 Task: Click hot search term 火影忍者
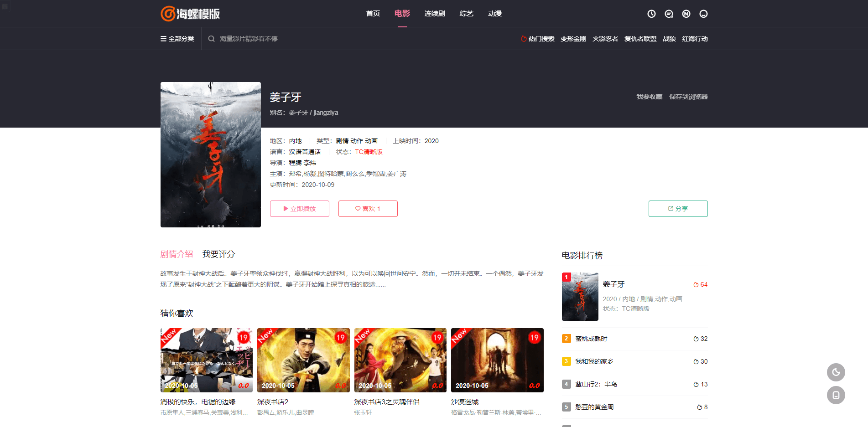(605, 39)
